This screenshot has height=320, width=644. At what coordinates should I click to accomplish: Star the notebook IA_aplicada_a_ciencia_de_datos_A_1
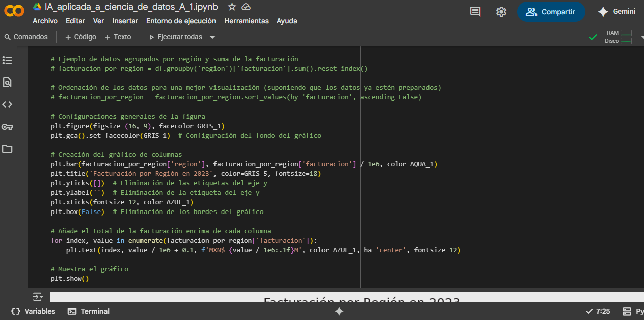(232, 7)
